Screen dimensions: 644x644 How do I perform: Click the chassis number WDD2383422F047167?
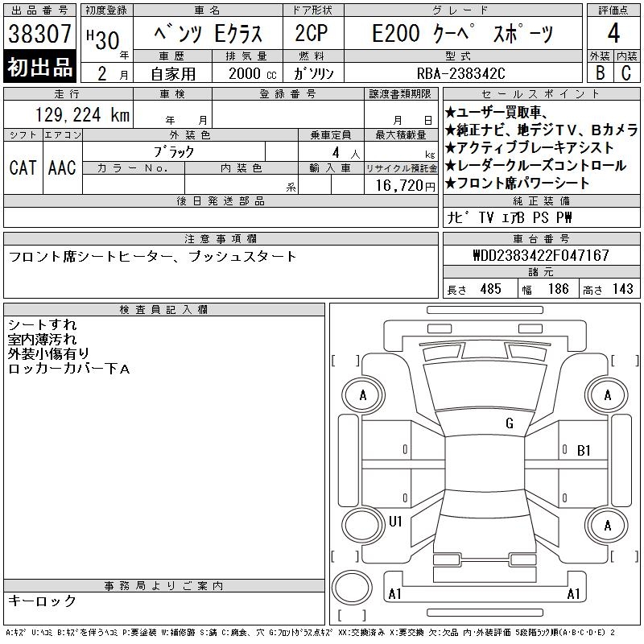540,256
